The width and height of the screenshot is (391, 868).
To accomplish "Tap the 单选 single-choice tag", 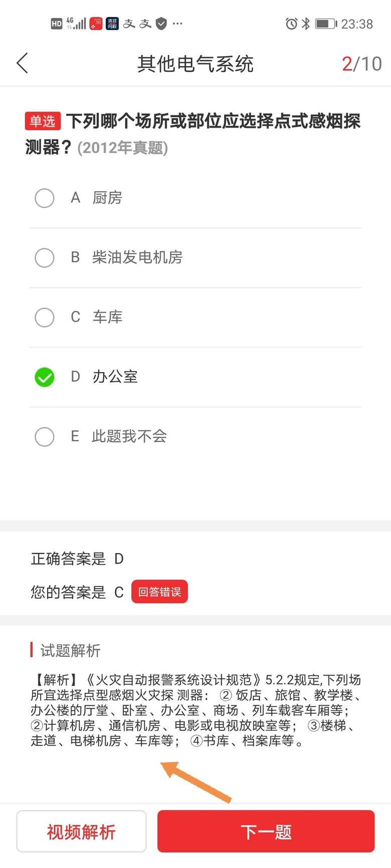I will click(43, 121).
